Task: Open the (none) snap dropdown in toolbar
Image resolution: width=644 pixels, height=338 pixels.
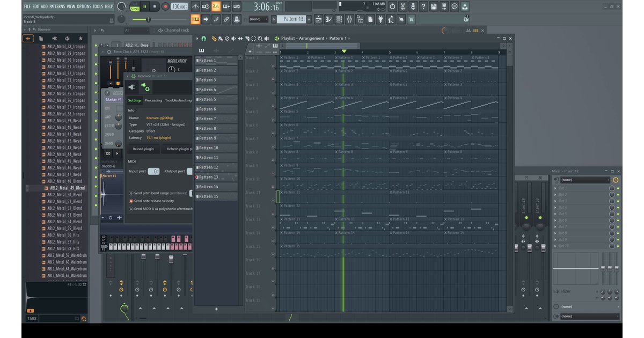Action: (x=258, y=19)
